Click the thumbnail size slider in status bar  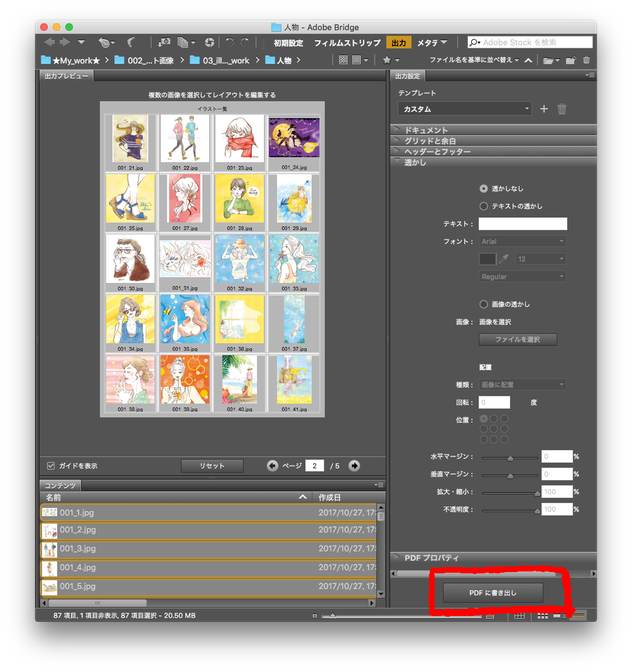pyautogui.click(x=401, y=616)
